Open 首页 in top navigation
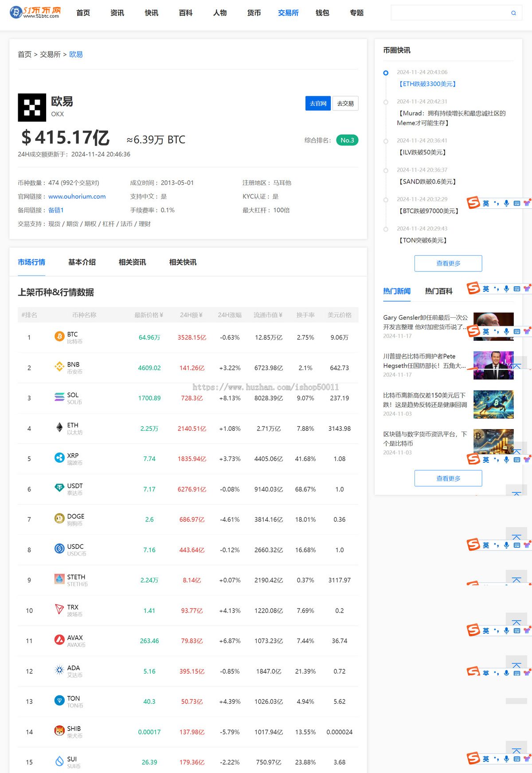 point(83,13)
